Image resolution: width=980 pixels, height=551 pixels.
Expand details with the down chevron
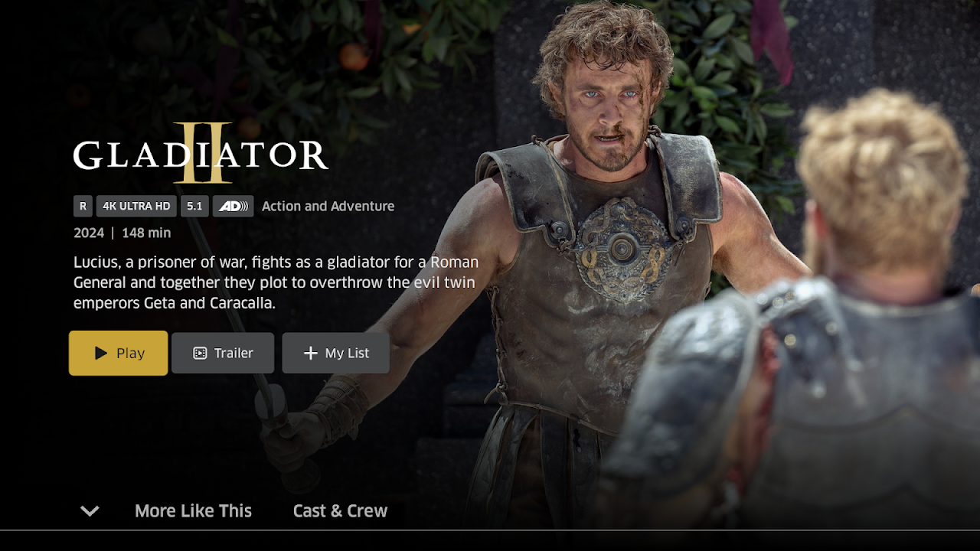click(90, 510)
